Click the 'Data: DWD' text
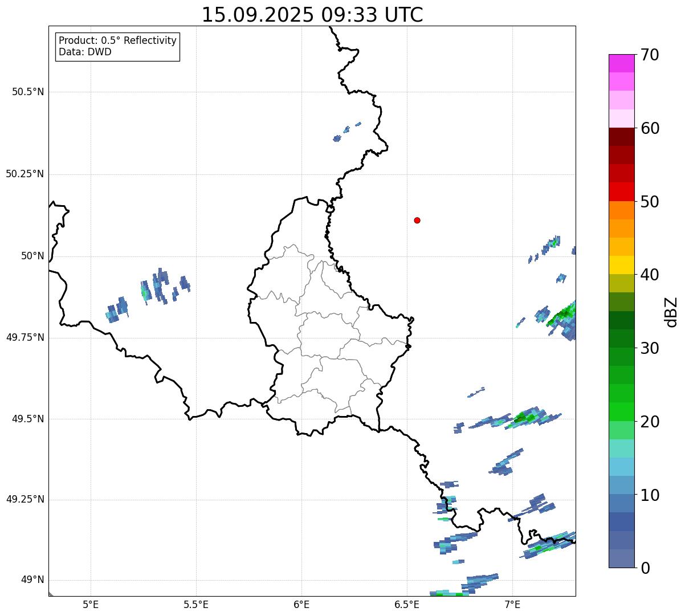Viewport: 685px width, 616px height. pos(85,52)
